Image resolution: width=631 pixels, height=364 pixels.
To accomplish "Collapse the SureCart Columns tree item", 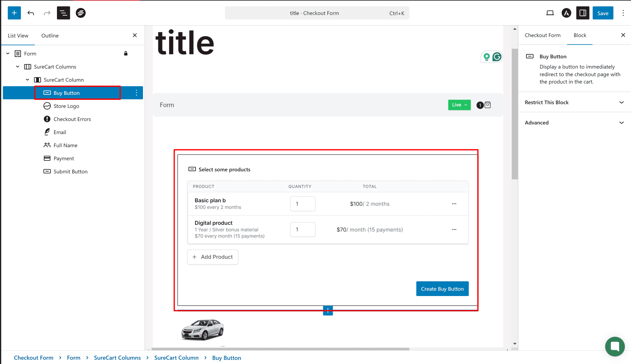I will tap(18, 67).
